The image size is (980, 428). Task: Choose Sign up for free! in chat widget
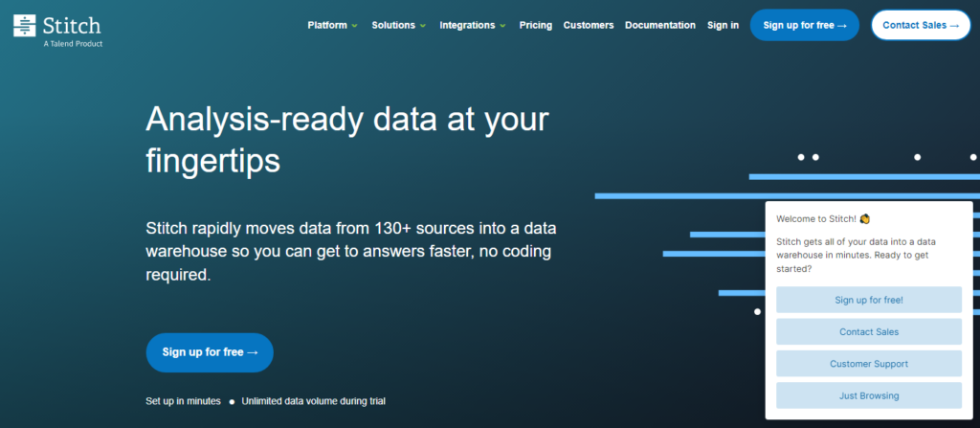[x=869, y=300]
